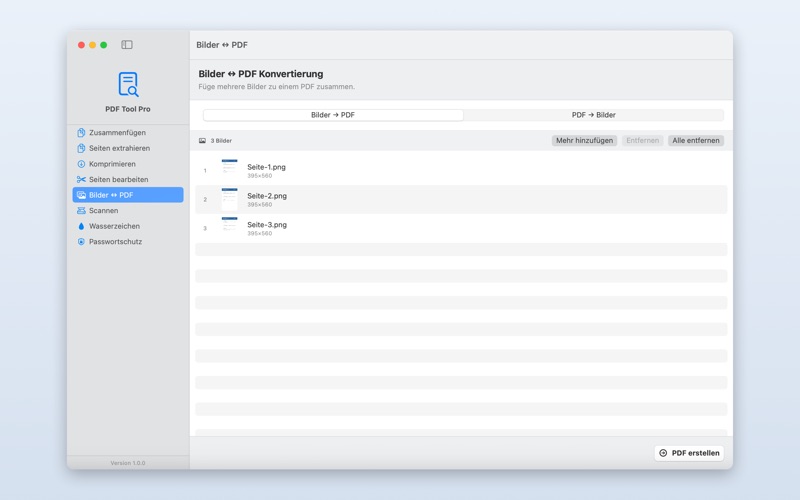800x500 pixels.
Task: Open the Komprimieren tool
Action: coord(128,164)
